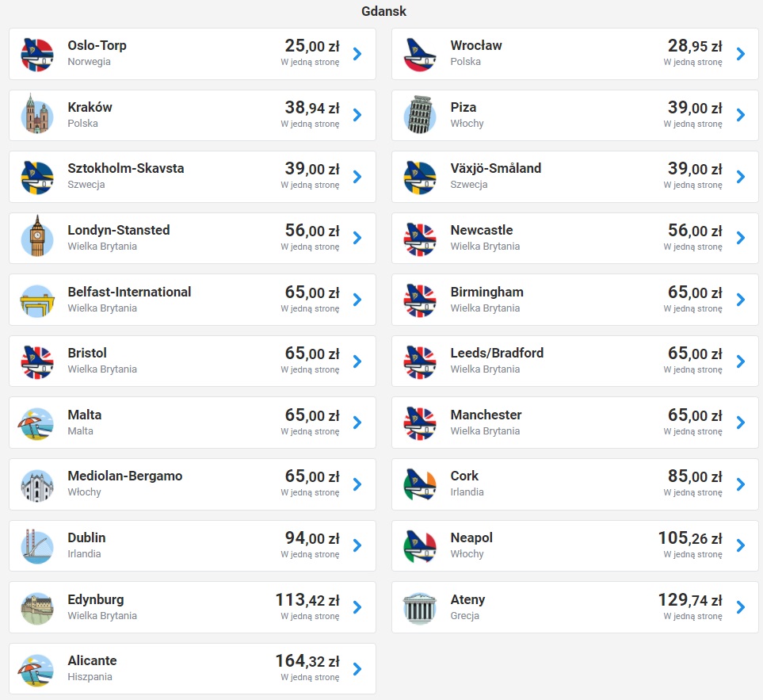
Task: Click the Kraków church landmark icon
Action: (37, 115)
